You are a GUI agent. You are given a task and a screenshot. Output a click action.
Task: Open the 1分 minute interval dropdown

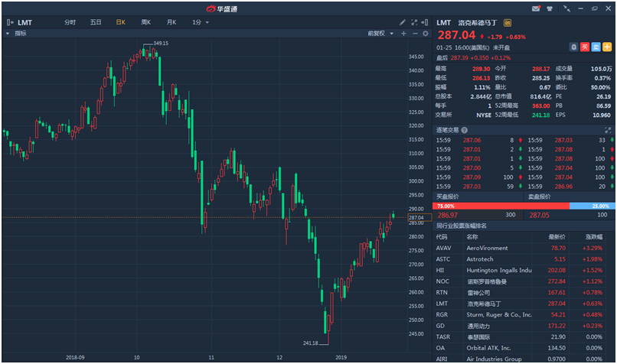pyautogui.click(x=201, y=22)
